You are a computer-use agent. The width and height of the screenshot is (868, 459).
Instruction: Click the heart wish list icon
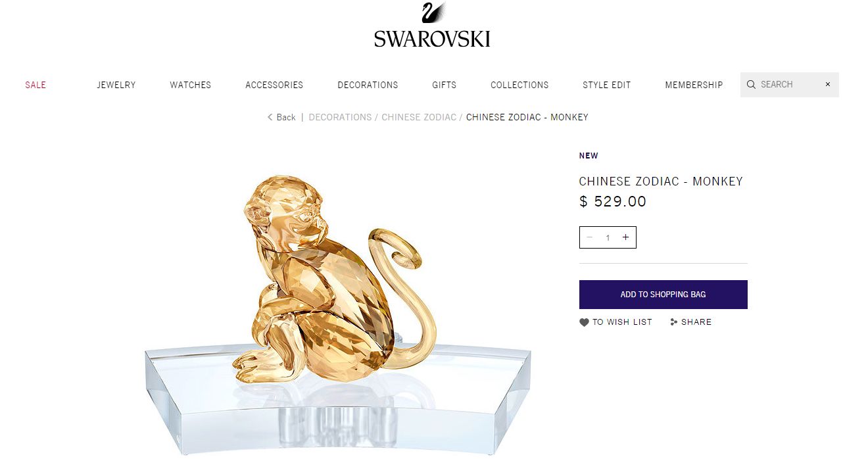[x=584, y=322]
